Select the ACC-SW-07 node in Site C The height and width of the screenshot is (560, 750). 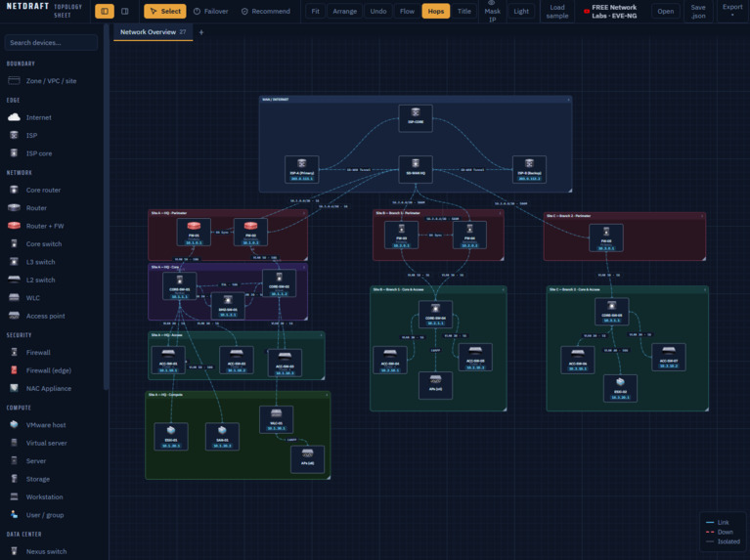coord(668,357)
